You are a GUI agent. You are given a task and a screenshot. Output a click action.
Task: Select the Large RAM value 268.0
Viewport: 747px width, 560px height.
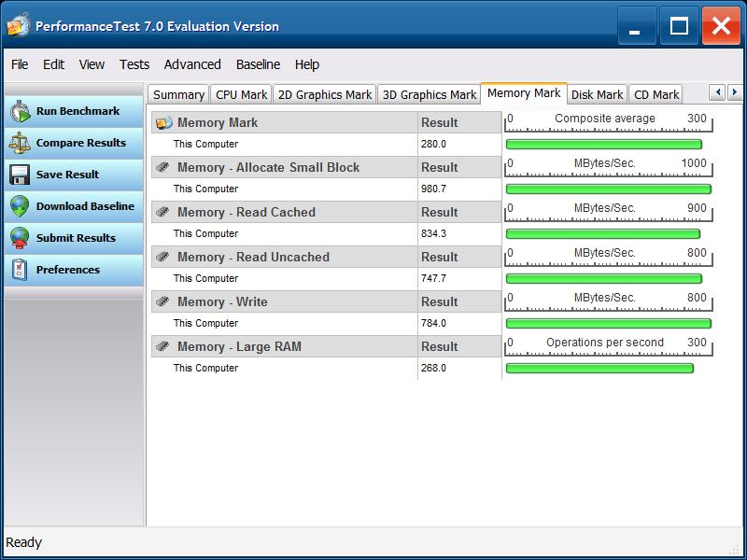(433, 368)
